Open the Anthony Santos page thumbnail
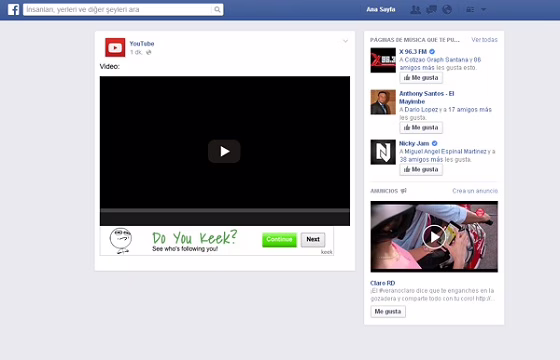This screenshot has height=360, width=560. 383,102
